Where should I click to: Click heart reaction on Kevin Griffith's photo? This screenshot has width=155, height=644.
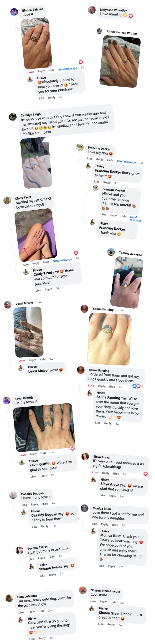click(x=72, y=448)
